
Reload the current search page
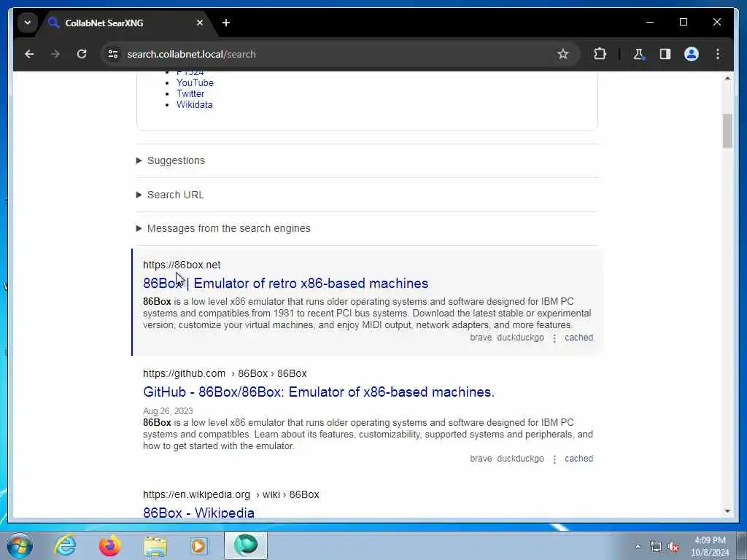click(82, 54)
